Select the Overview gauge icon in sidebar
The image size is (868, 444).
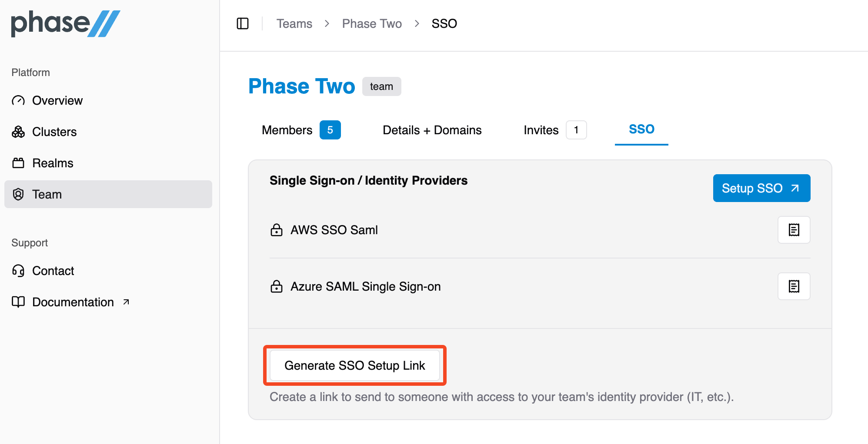pyautogui.click(x=18, y=100)
